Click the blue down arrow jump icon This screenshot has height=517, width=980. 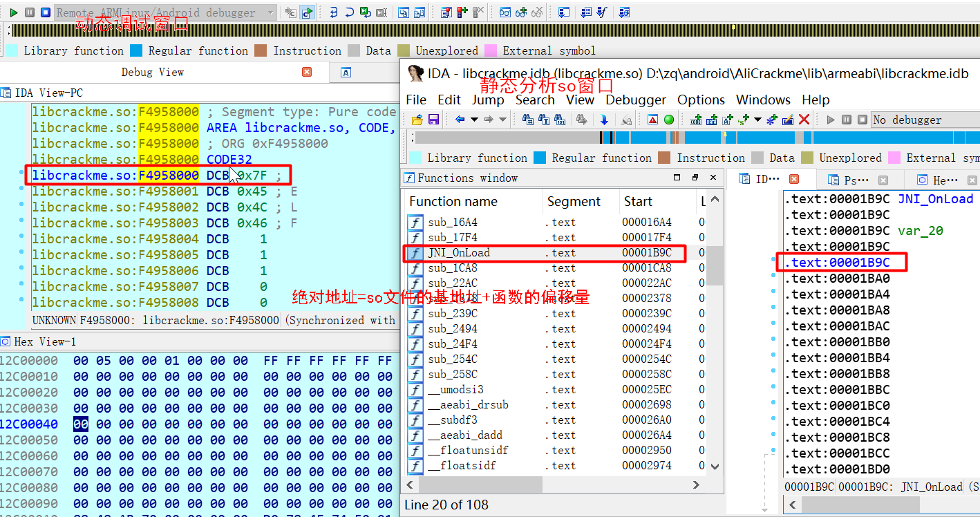tap(604, 120)
